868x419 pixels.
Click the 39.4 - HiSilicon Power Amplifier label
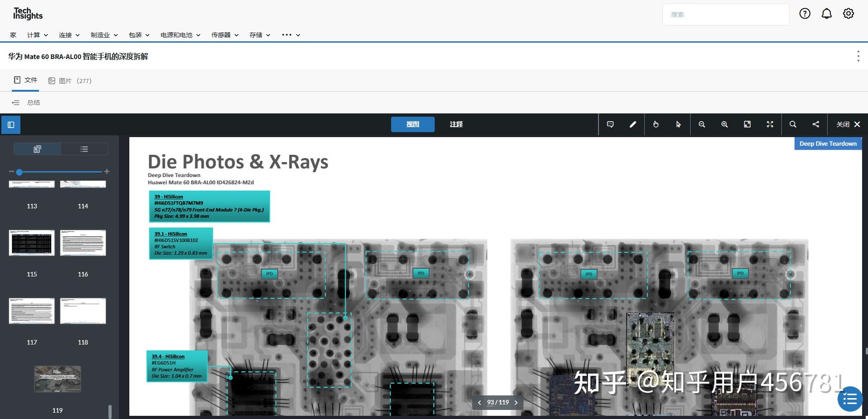tap(177, 366)
